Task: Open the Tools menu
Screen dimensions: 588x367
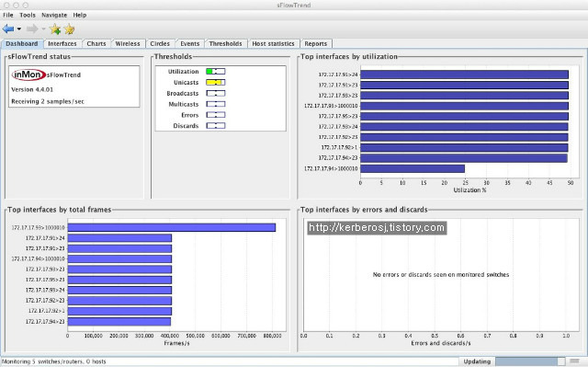Action: click(28, 15)
